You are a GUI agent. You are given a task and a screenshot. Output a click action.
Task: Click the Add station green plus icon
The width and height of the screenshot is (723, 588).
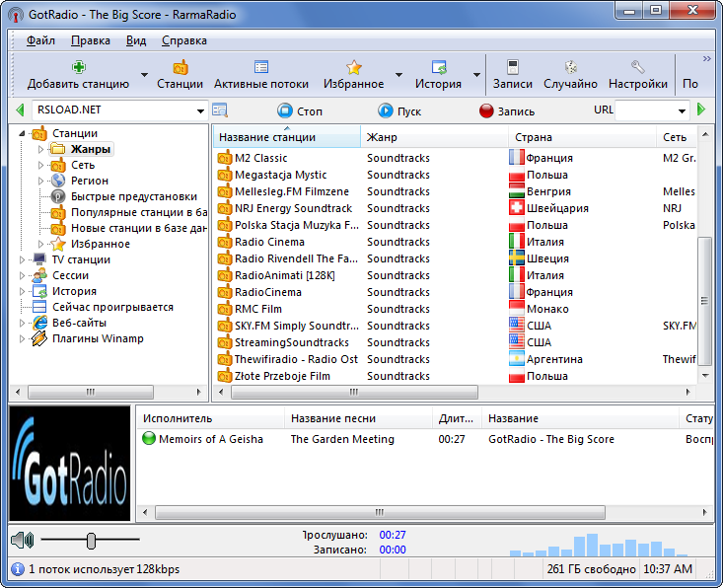click(78, 67)
